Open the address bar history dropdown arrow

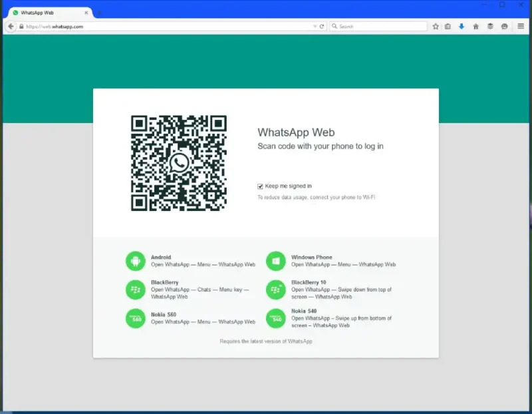click(x=315, y=27)
